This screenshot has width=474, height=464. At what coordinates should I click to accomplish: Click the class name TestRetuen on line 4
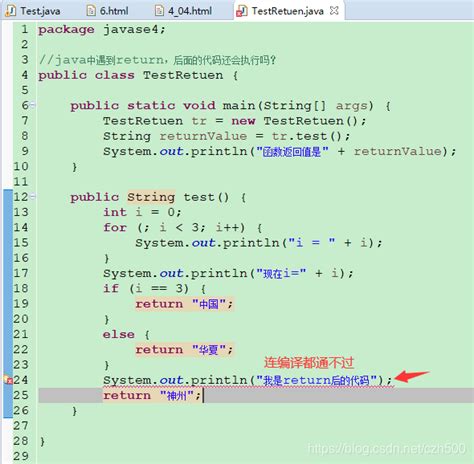tap(183, 75)
